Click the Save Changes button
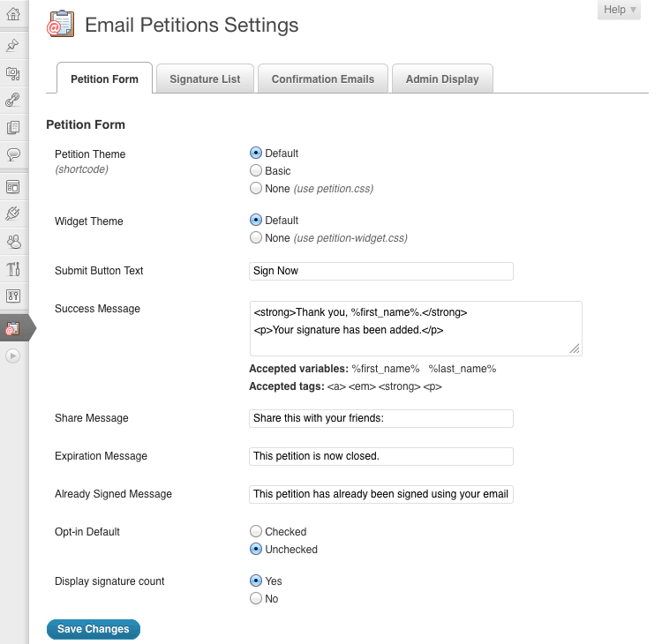Screen dimensions: 662x644 coord(93,629)
